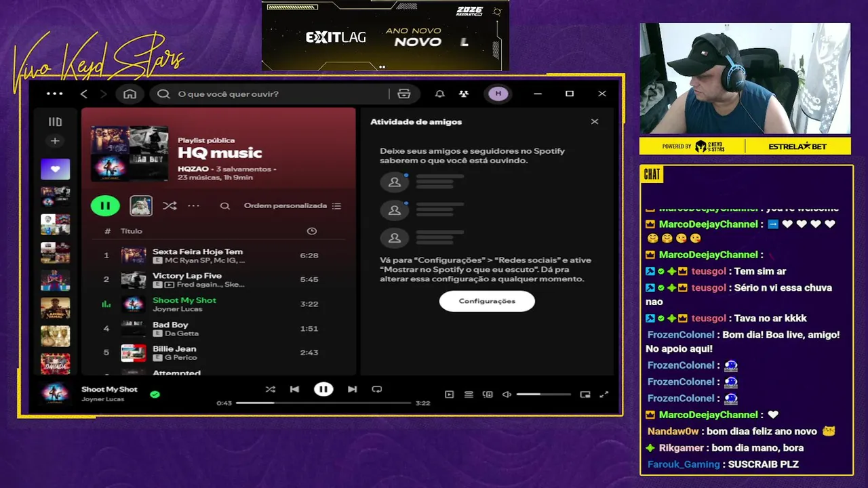Click the EstrelaBet sponsor logo
Image resolution: width=868 pixels, height=488 pixels.
[798, 146]
